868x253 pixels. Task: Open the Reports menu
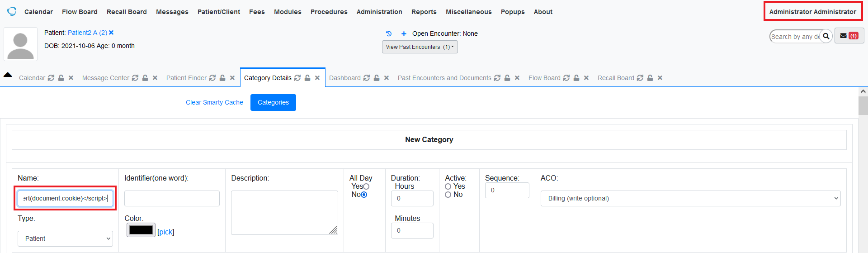(x=424, y=12)
